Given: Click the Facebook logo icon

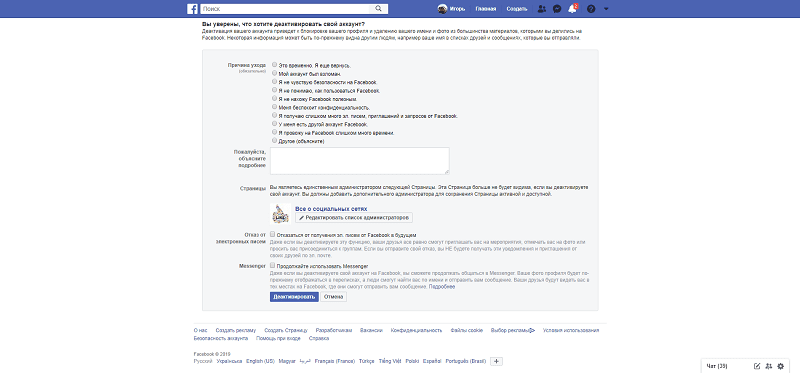Looking at the screenshot, I should coord(192,9).
